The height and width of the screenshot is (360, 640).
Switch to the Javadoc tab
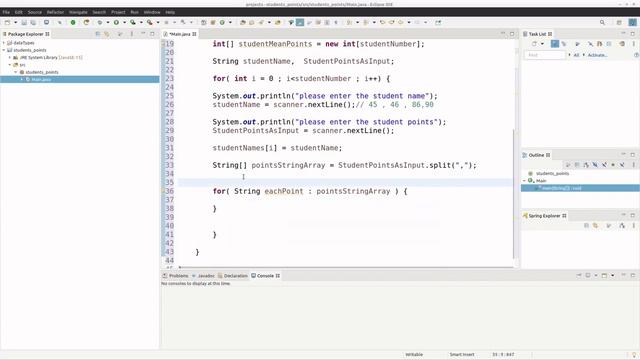[203, 276]
